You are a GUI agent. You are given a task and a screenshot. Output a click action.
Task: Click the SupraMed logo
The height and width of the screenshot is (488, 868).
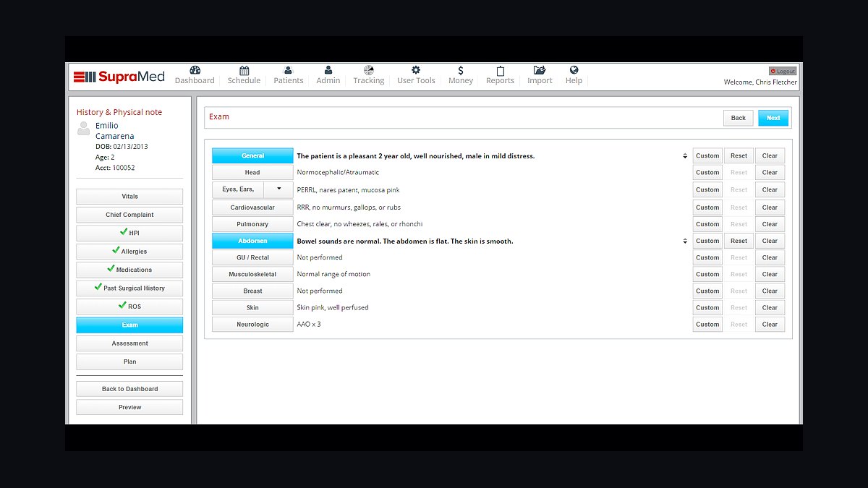pos(119,77)
